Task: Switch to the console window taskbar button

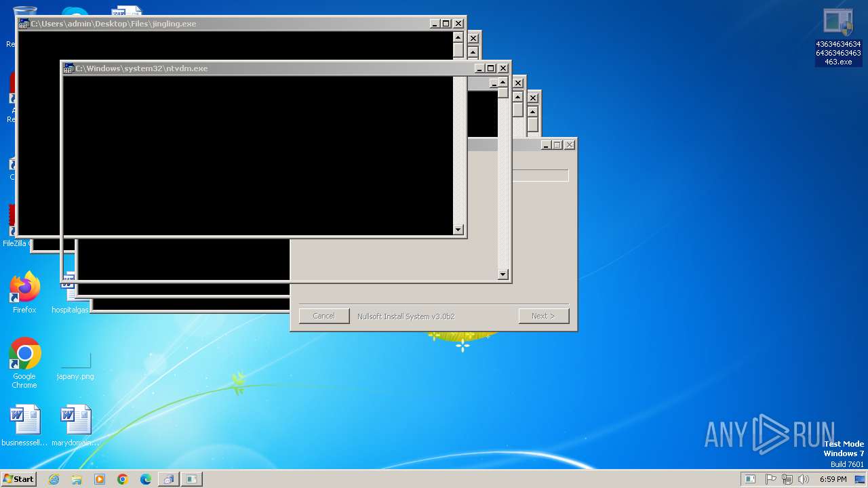Action: coord(192,479)
